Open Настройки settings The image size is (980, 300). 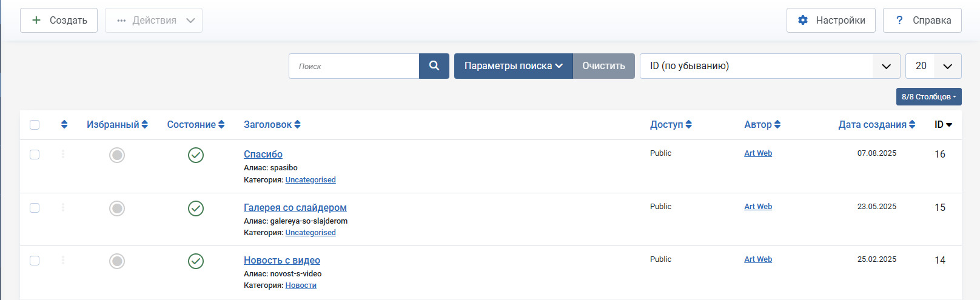[831, 20]
